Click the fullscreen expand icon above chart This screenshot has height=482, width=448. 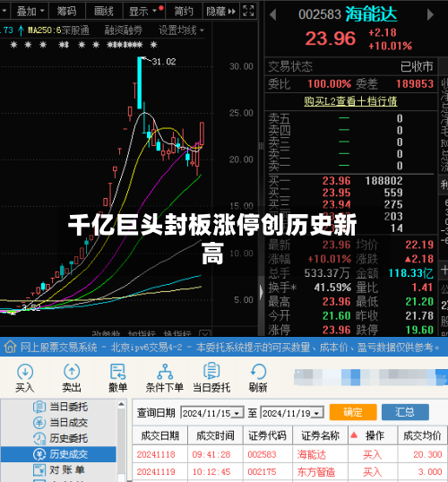click(248, 11)
